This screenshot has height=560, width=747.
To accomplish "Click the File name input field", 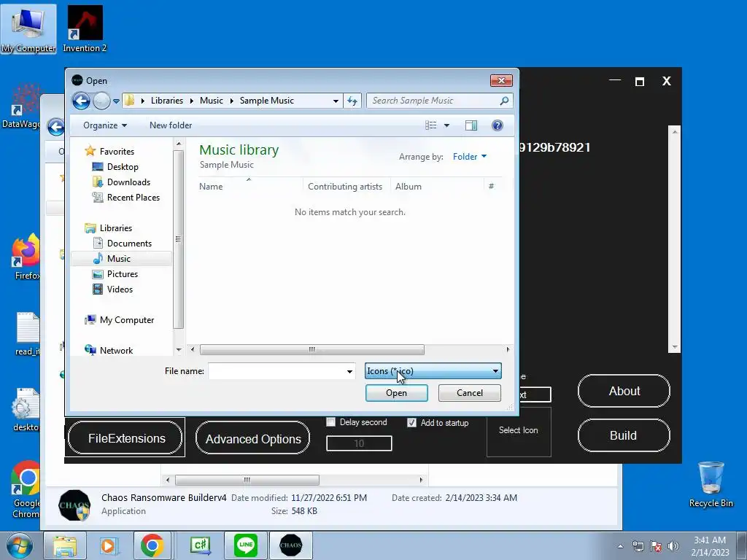I will pyautogui.click(x=276, y=371).
